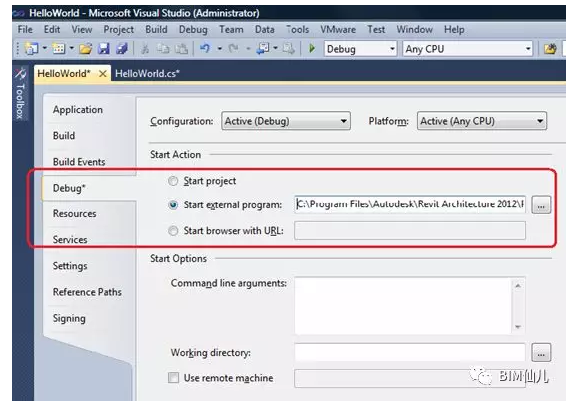Open the Navigate Backward dropdown arrow
Viewport: 575px width, 406px height.
275,48
